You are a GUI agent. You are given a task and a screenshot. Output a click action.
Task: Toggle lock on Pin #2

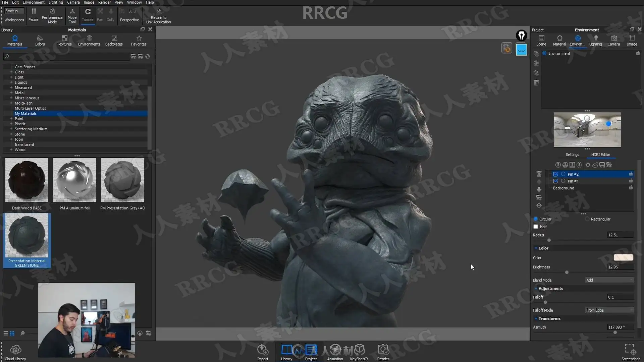[631, 174]
